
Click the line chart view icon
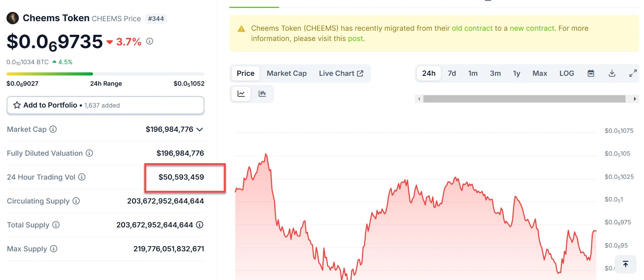tap(241, 94)
